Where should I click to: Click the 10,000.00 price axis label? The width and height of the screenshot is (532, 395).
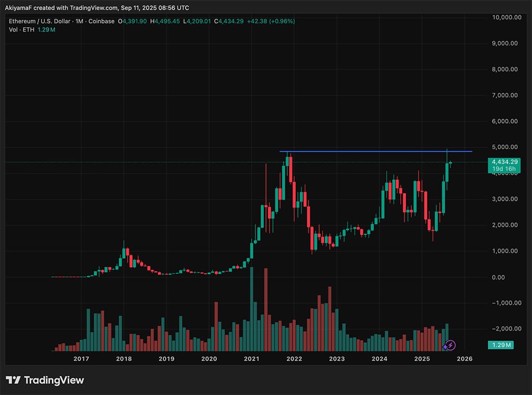(506, 18)
